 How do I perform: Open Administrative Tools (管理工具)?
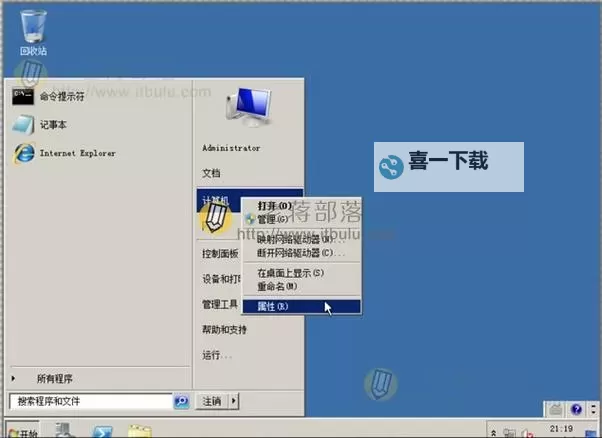(x=220, y=304)
